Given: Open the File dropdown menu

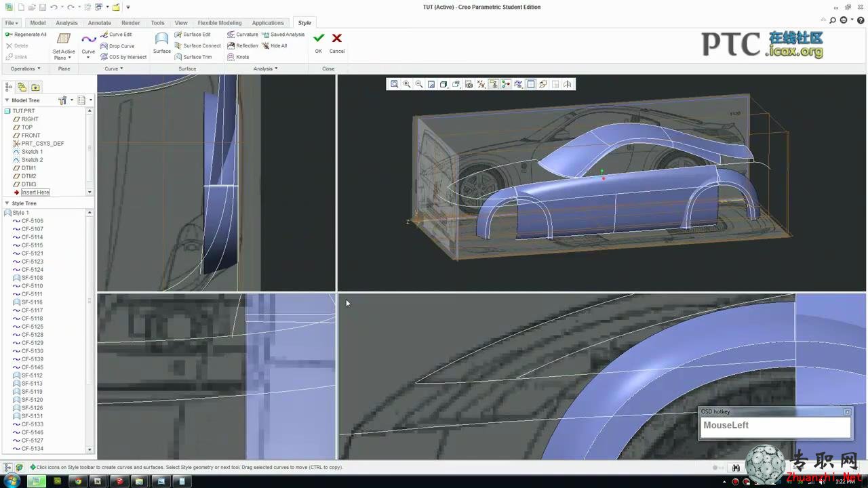Looking at the screenshot, I should tap(12, 22).
